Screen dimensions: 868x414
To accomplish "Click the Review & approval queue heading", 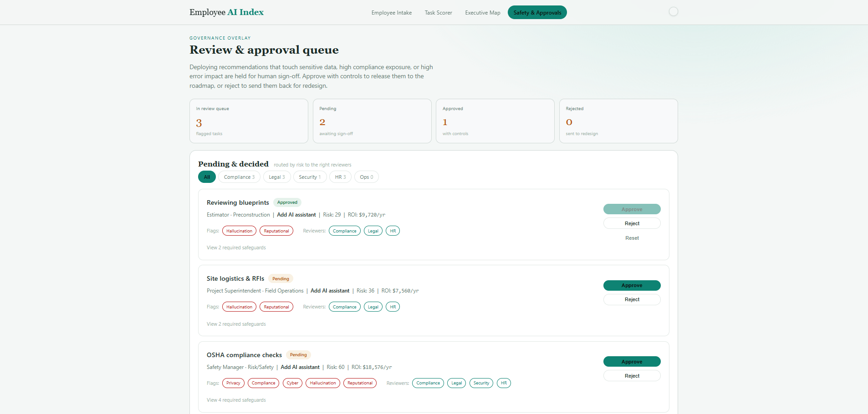I will tap(264, 50).
